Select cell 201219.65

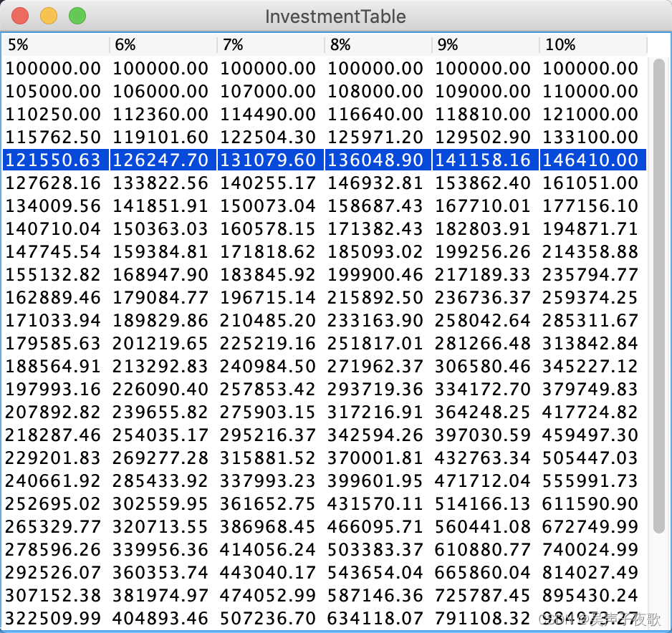[x=163, y=344]
